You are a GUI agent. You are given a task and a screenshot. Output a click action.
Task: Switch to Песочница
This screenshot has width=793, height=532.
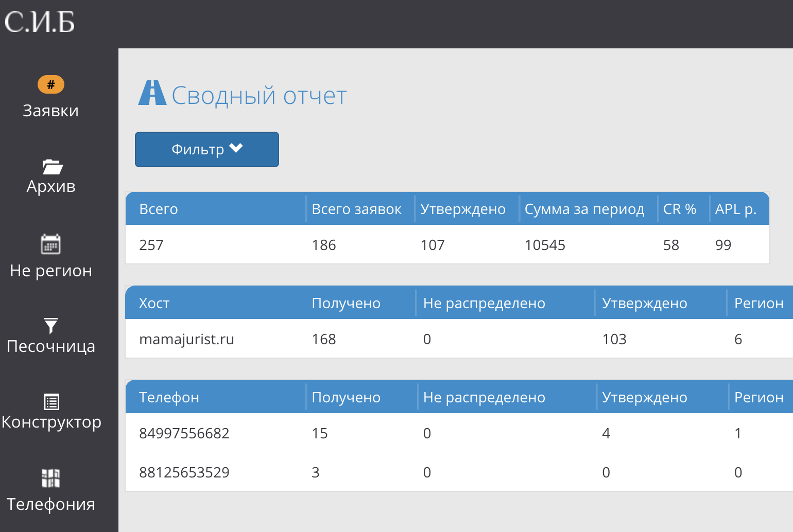tap(51, 346)
